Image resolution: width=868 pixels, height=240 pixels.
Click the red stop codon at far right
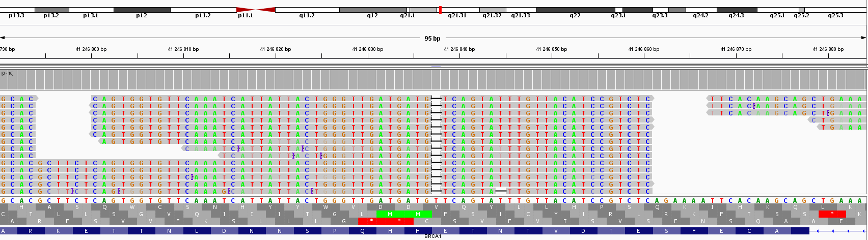click(x=832, y=214)
